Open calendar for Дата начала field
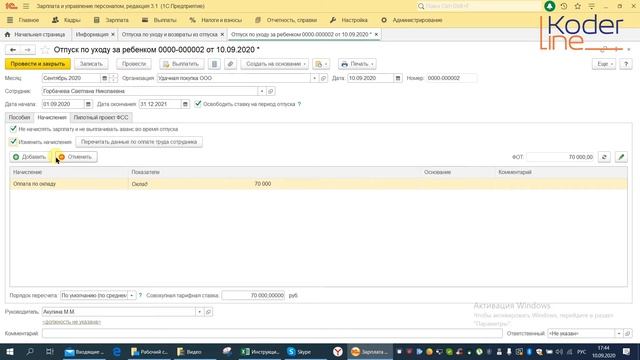Screen dimensions: 640x360 click(x=88, y=104)
